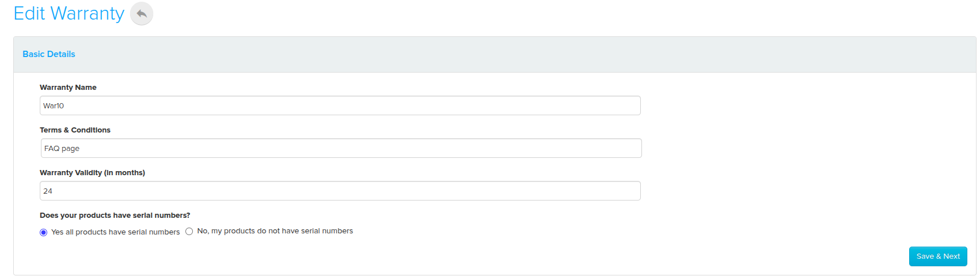Click the 'Yes all products have serial numbers' label text
The image size is (980, 276).
116,232
